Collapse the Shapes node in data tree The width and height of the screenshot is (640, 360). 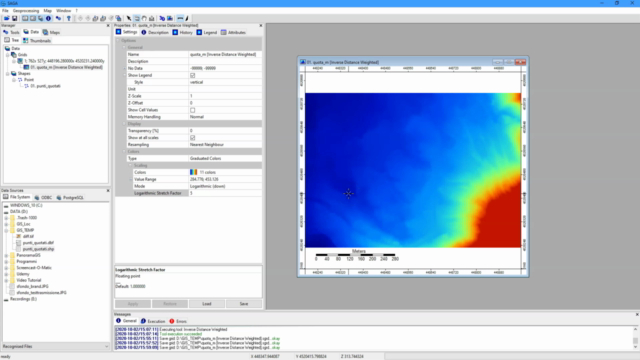7,73
